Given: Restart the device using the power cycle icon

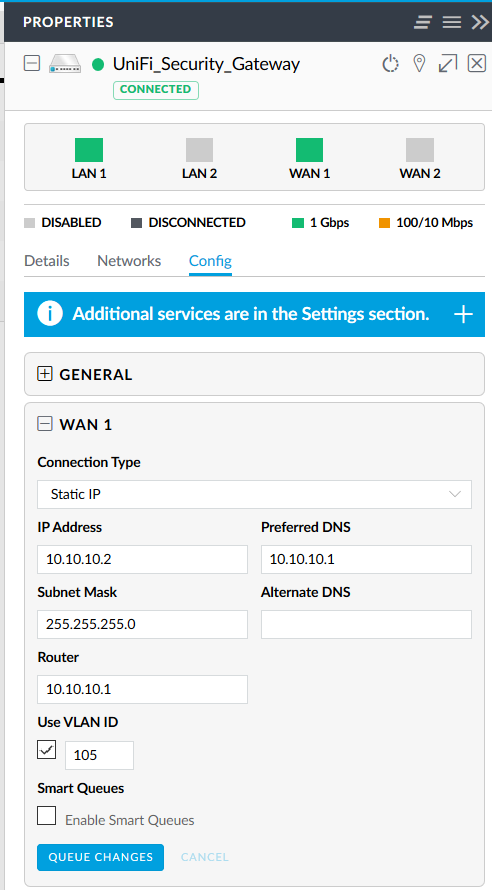Looking at the screenshot, I should [x=390, y=64].
